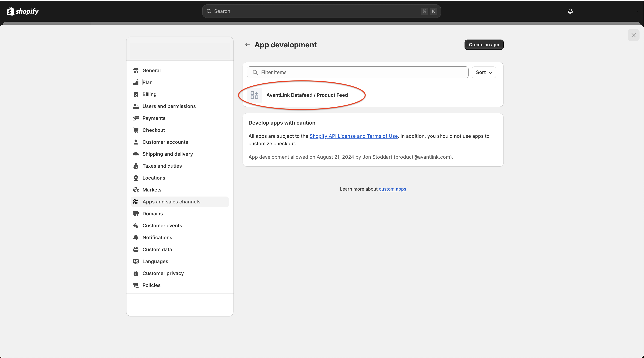The width and height of the screenshot is (644, 358).
Task: Close the settings overlay
Action: (x=633, y=35)
